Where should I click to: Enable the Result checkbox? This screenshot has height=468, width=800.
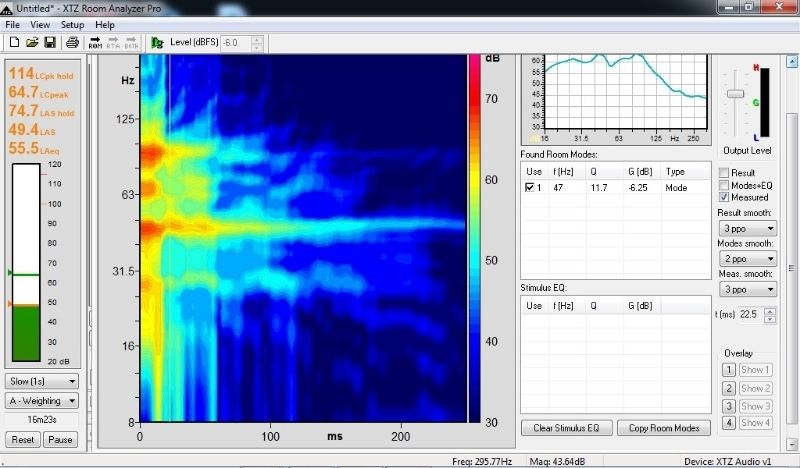click(x=724, y=173)
